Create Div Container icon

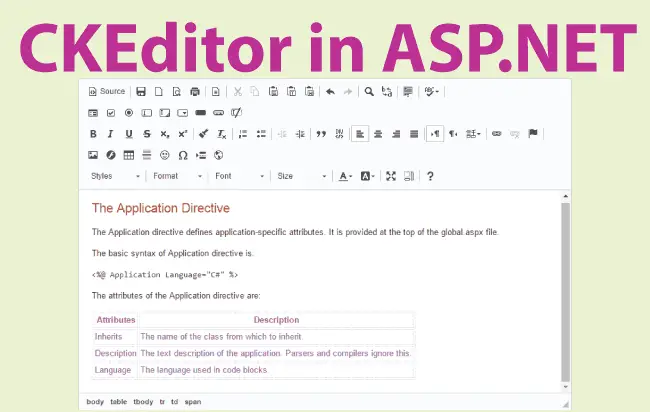pos(340,134)
